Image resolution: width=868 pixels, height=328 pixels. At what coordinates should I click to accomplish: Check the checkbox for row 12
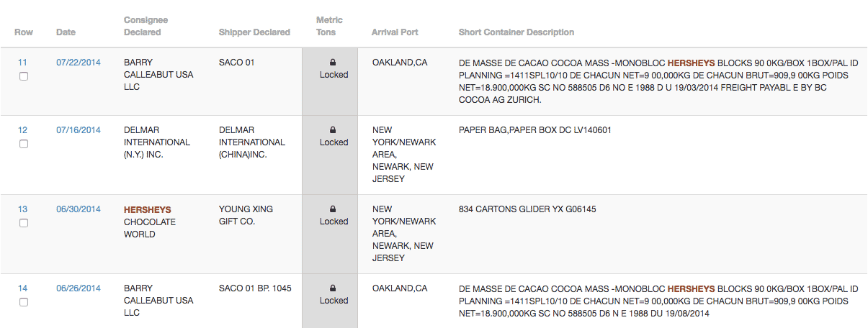click(x=23, y=144)
